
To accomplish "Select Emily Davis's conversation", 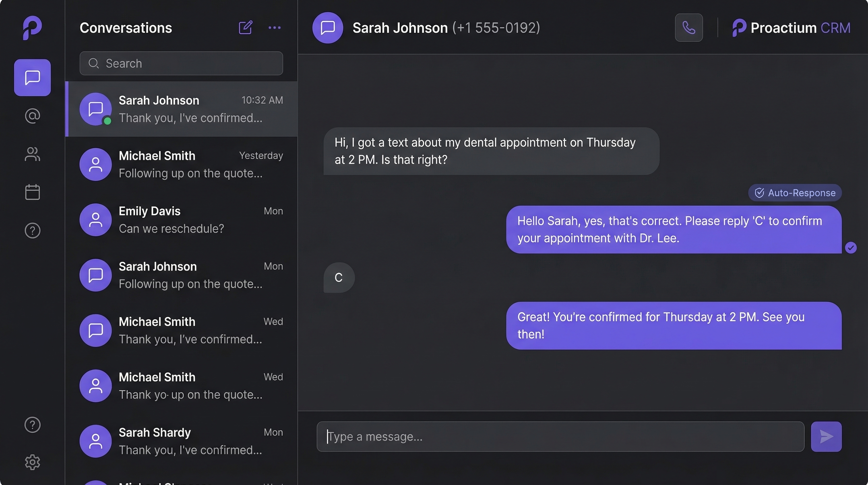I will pos(182,219).
